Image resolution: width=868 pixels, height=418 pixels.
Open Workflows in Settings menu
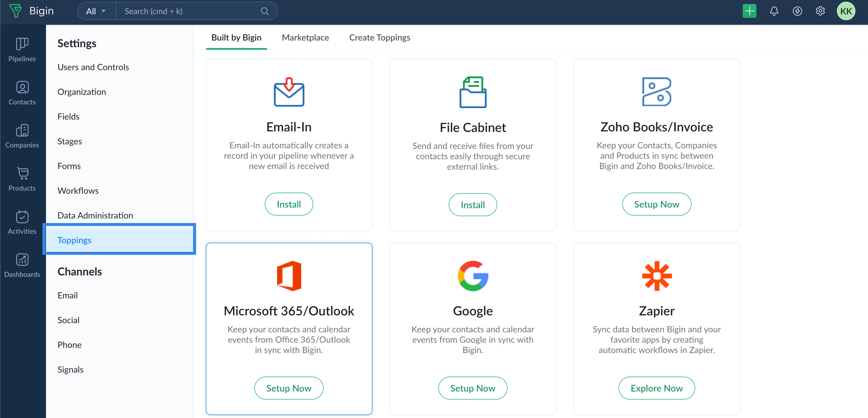coord(78,191)
